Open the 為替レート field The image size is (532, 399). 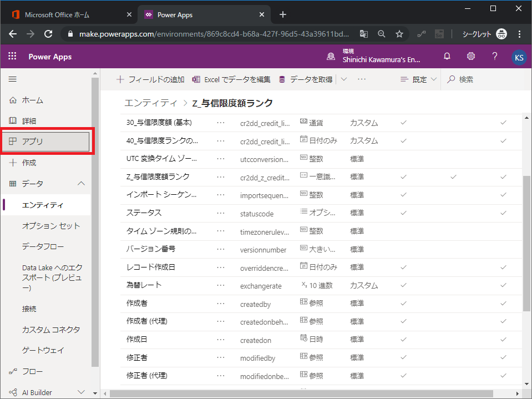point(144,285)
